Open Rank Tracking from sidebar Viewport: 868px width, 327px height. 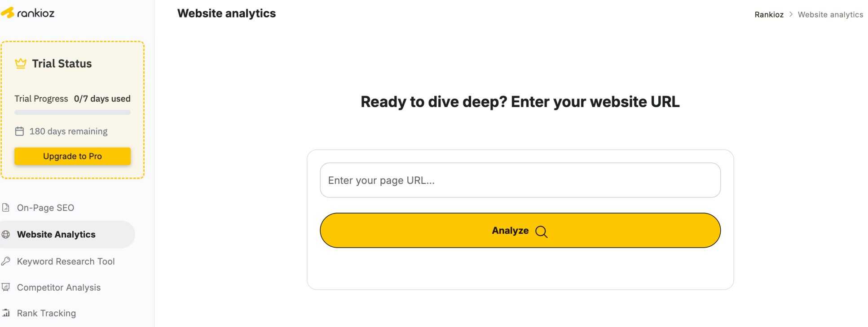point(46,313)
